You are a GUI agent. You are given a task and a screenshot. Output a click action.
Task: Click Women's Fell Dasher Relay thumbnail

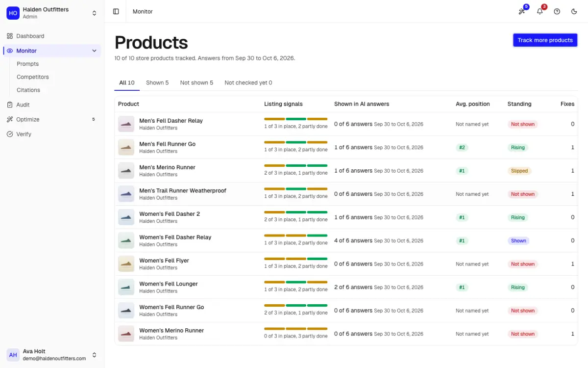coord(126,240)
